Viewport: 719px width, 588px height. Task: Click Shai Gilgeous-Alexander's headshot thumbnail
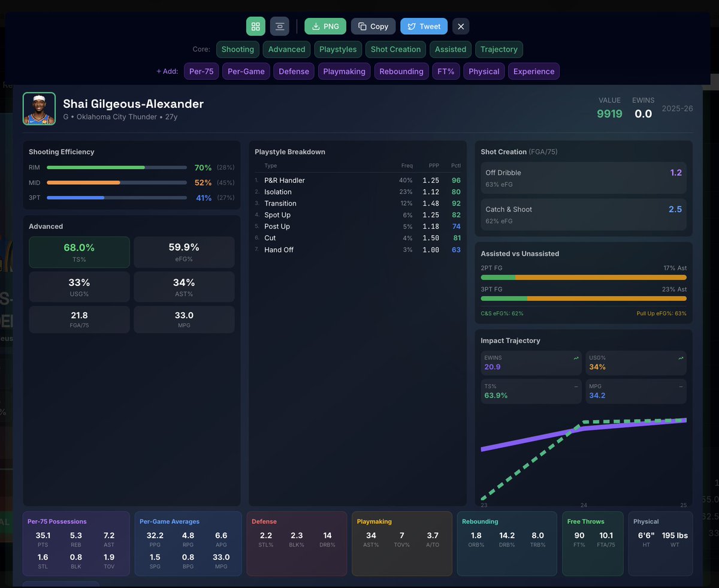[x=38, y=109]
